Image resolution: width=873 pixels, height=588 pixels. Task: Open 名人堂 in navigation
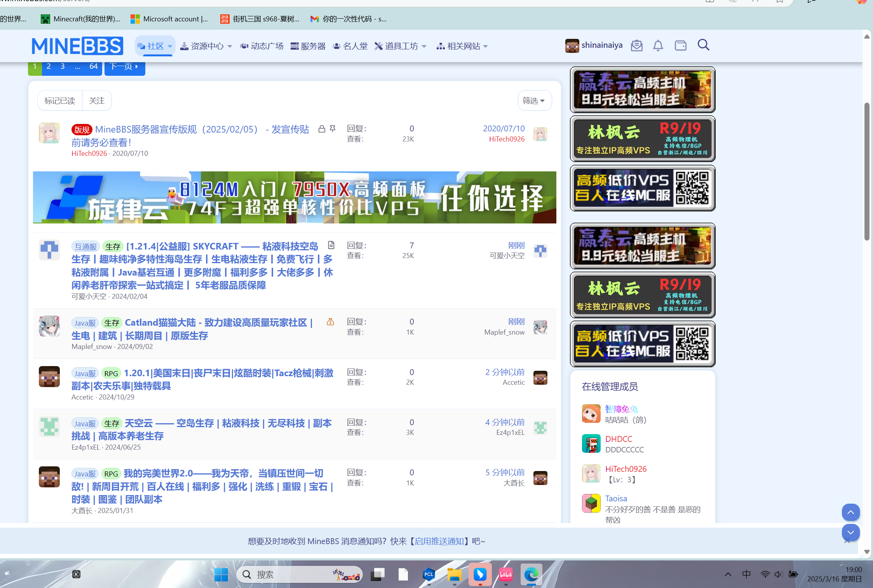point(350,46)
